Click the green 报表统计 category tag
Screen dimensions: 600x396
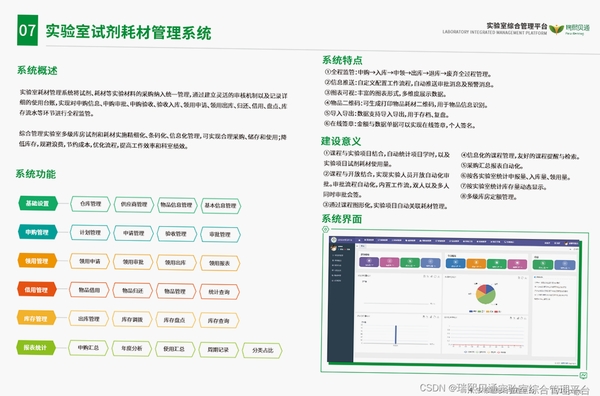tap(36, 347)
